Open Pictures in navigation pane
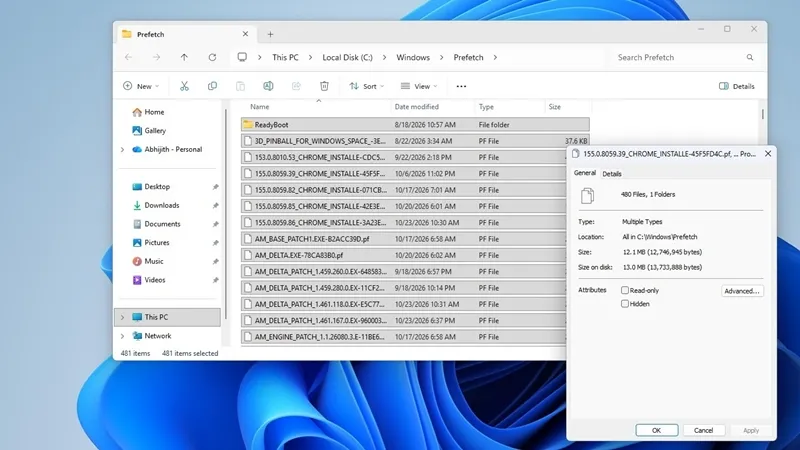800x450 pixels. coord(157,242)
